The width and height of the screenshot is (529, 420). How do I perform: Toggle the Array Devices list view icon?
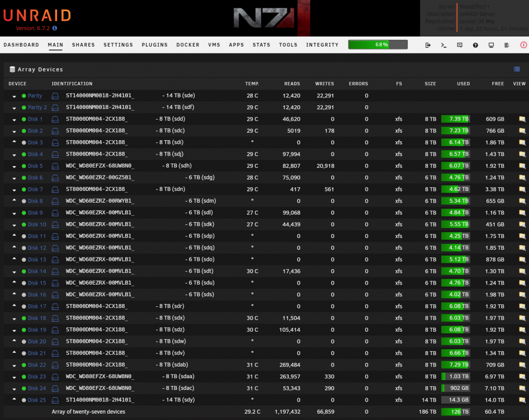[516, 69]
